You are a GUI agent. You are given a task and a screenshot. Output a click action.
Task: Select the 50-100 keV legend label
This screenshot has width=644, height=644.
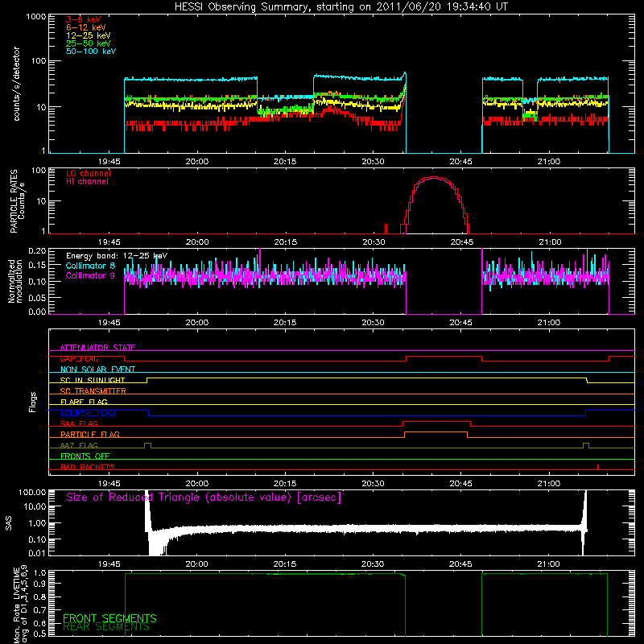pos(91,52)
